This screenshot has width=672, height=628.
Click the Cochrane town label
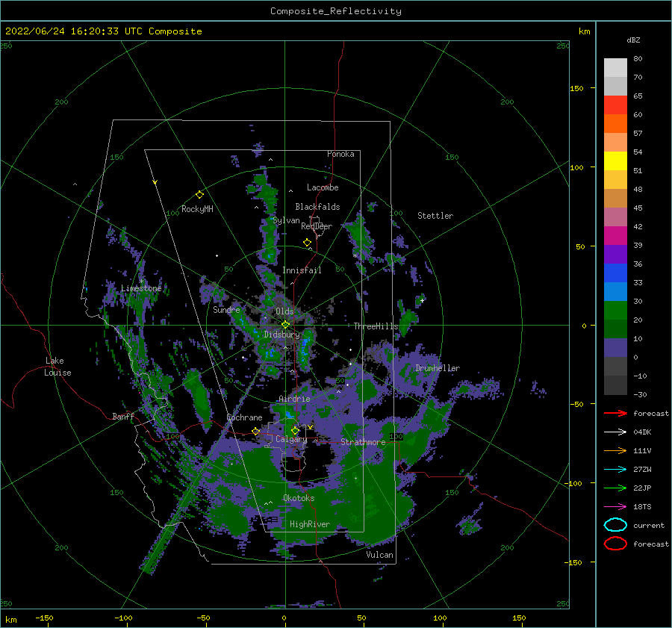pyautogui.click(x=244, y=417)
